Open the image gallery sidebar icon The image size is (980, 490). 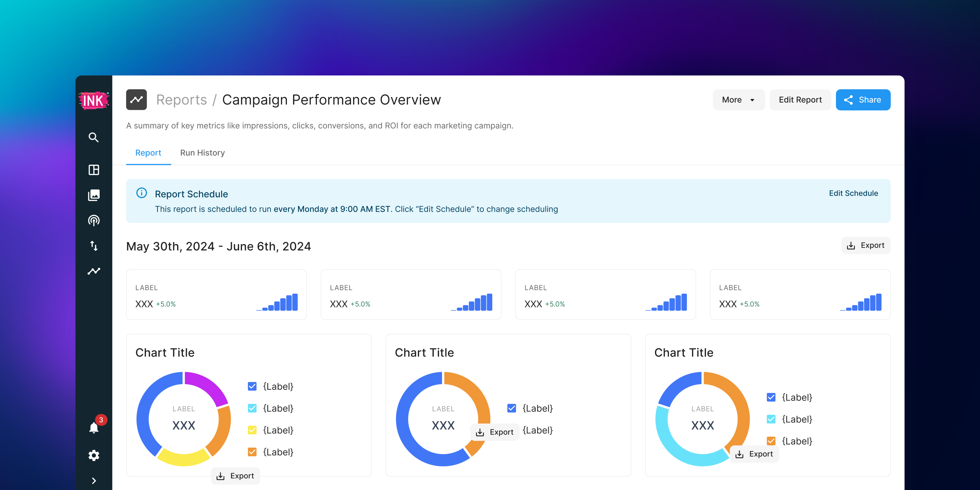click(x=93, y=195)
